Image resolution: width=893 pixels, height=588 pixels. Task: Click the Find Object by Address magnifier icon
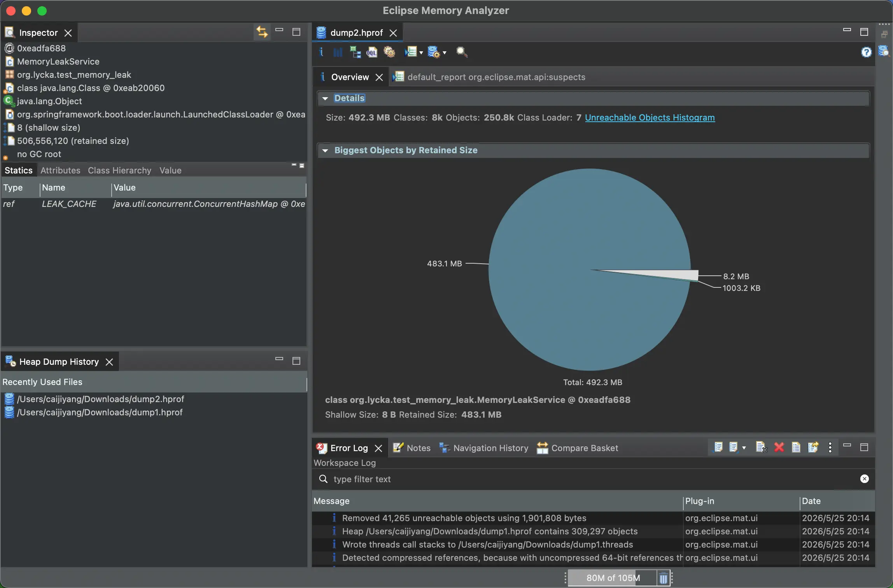point(462,52)
